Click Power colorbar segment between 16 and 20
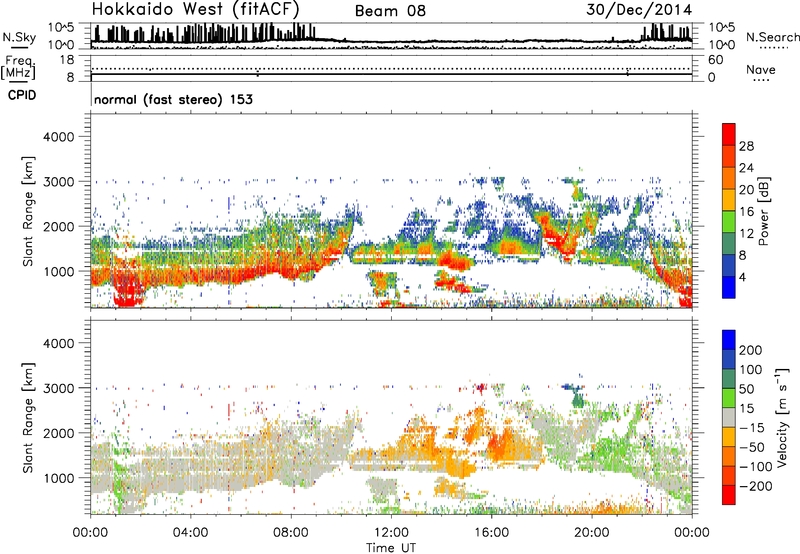This screenshot has height=554, width=800. 729,200
